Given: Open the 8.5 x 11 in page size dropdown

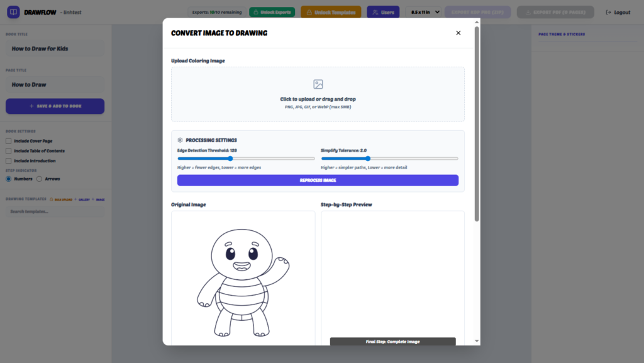Looking at the screenshot, I should pos(423,11).
